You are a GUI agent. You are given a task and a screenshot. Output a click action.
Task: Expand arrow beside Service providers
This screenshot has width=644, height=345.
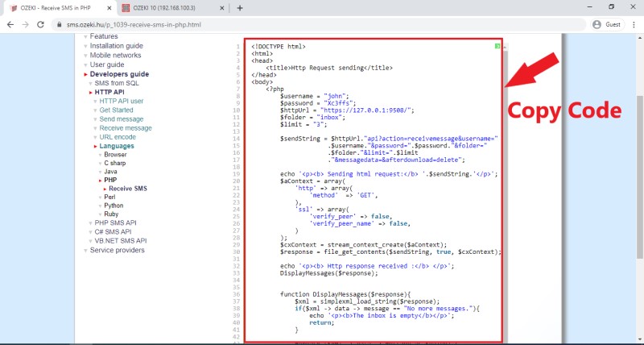(x=85, y=251)
